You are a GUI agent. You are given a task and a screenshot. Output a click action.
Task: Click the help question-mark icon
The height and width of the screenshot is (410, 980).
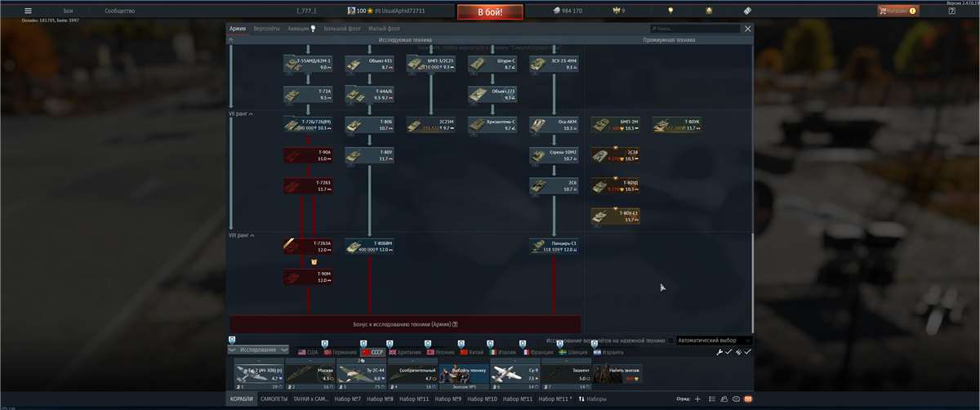951,11
